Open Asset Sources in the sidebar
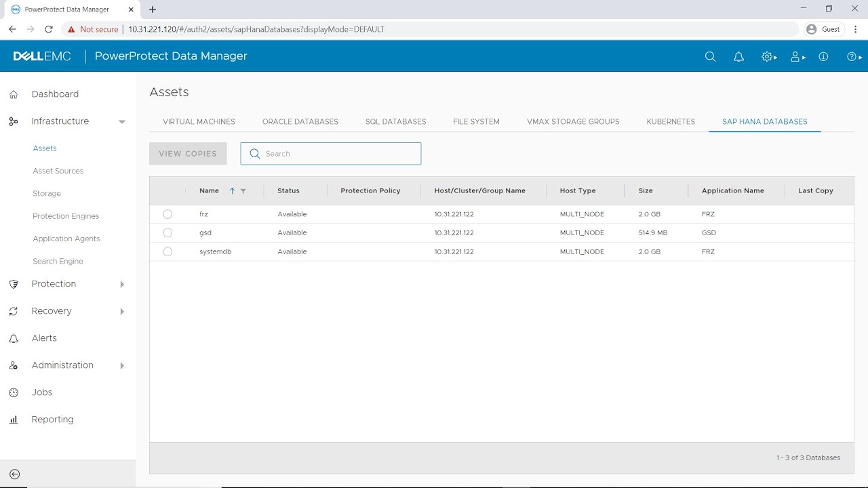The image size is (868, 488). 58,171
